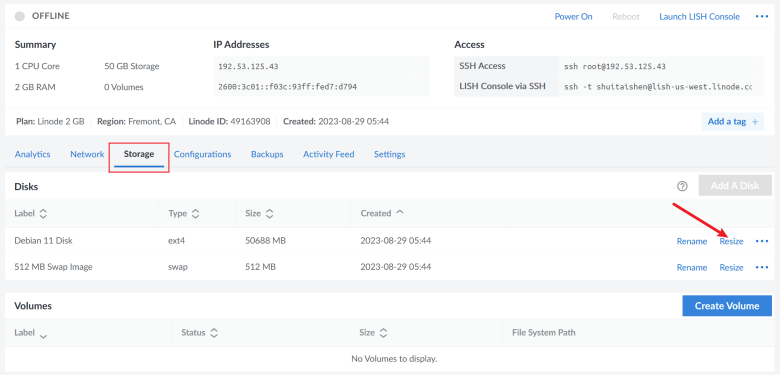The height and width of the screenshot is (375, 780).
Task: Power On the Linode
Action: tap(574, 16)
